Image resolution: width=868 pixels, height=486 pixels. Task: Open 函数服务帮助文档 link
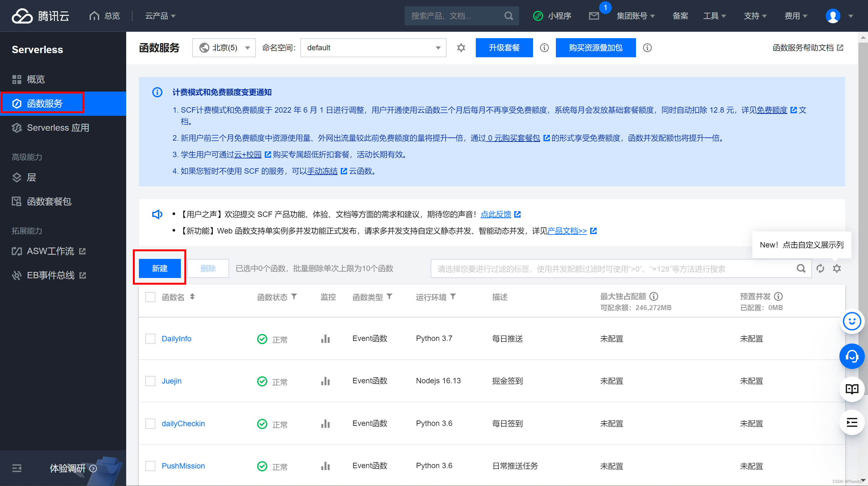807,48
